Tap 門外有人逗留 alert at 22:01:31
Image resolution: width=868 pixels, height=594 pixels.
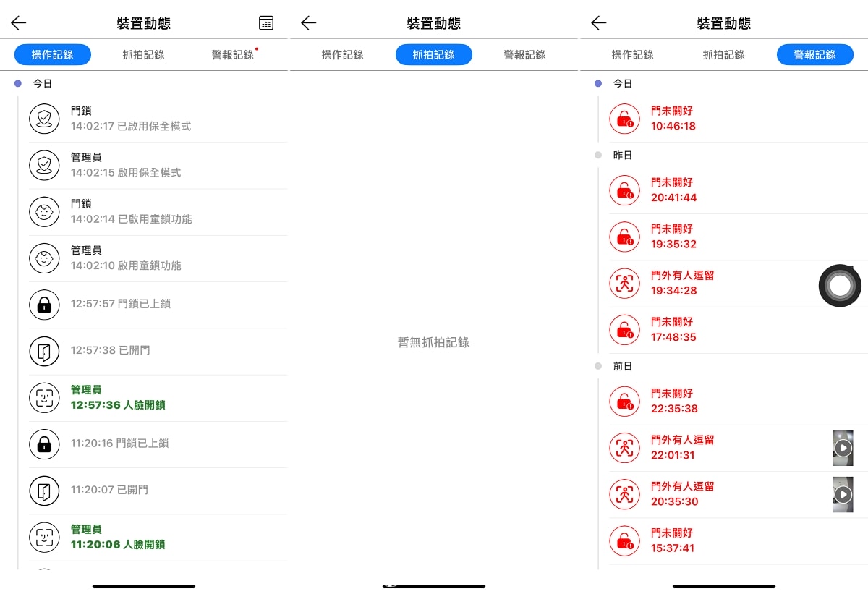[682, 448]
